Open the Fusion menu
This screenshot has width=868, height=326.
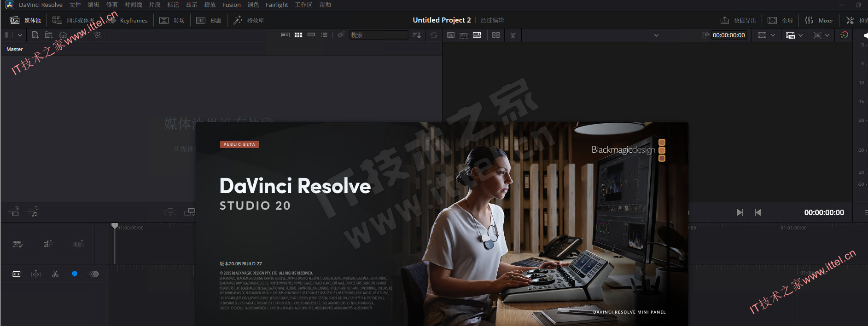point(232,5)
